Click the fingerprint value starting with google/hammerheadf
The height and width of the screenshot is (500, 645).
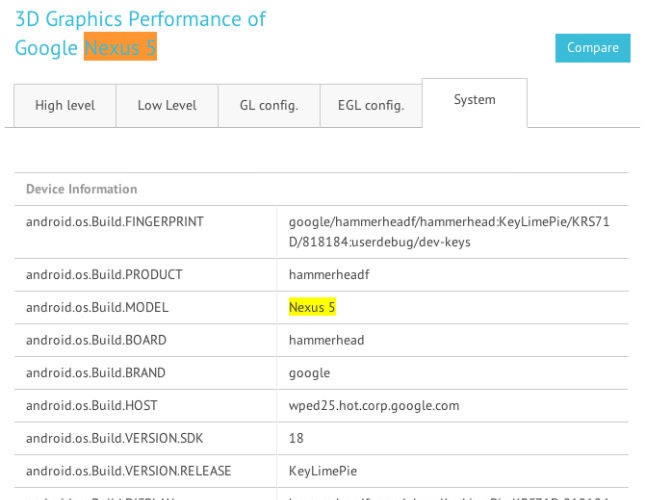coord(448,231)
